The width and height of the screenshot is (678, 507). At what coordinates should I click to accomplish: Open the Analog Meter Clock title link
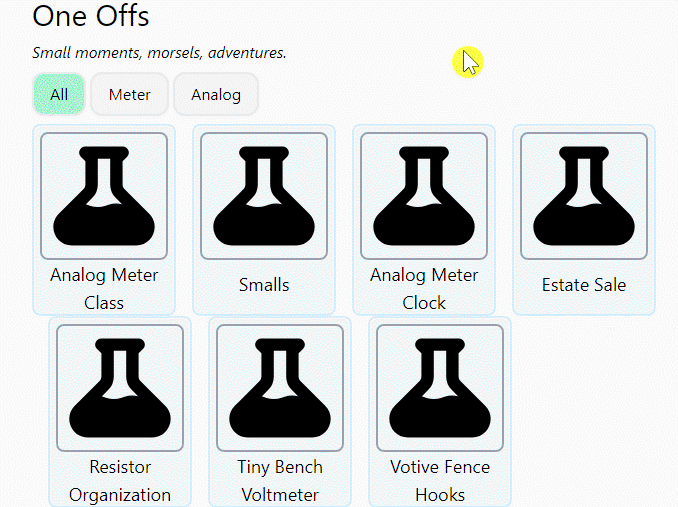(x=424, y=288)
